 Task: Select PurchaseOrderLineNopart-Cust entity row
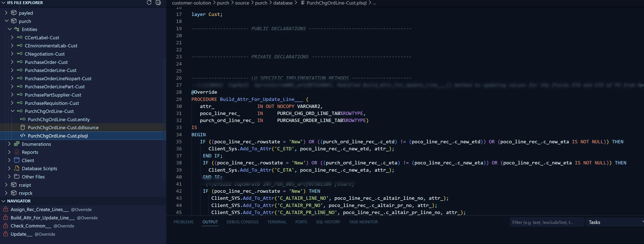click(x=83, y=78)
